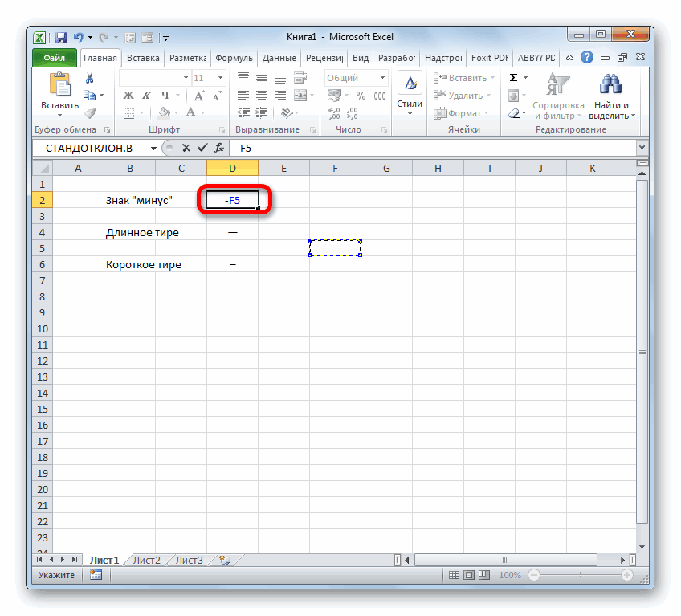681x616 pixels.
Task: Align text to the left
Action: click(x=243, y=96)
